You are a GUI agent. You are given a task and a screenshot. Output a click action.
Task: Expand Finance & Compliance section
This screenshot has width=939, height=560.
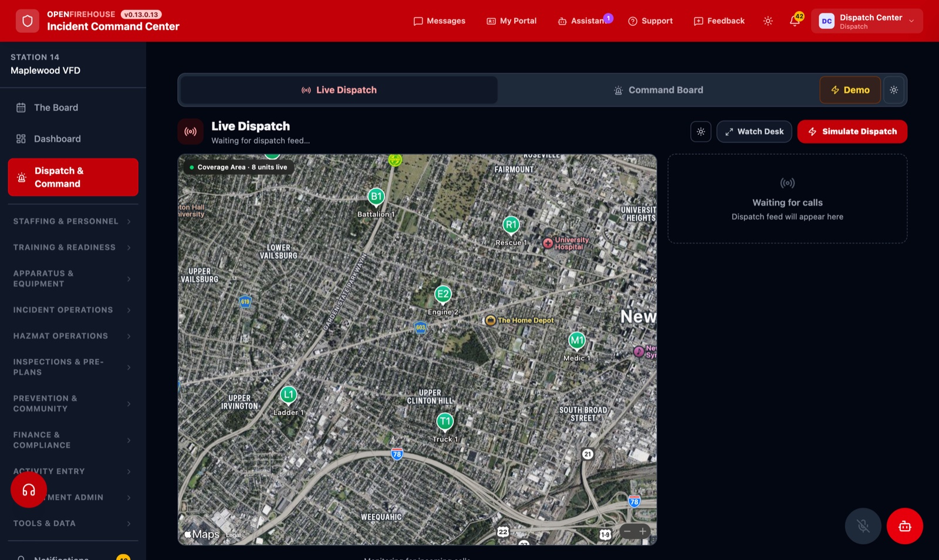point(73,440)
